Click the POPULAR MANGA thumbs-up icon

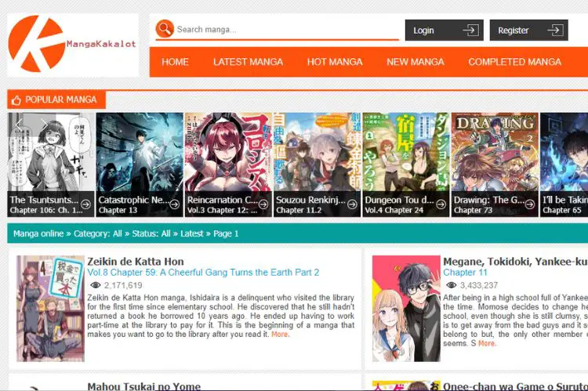(16, 100)
